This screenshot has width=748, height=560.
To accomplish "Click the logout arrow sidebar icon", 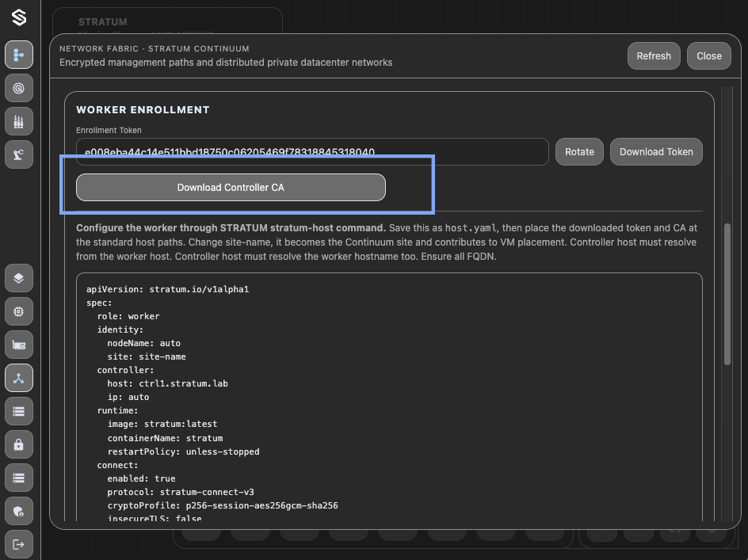I will (19, 544).
